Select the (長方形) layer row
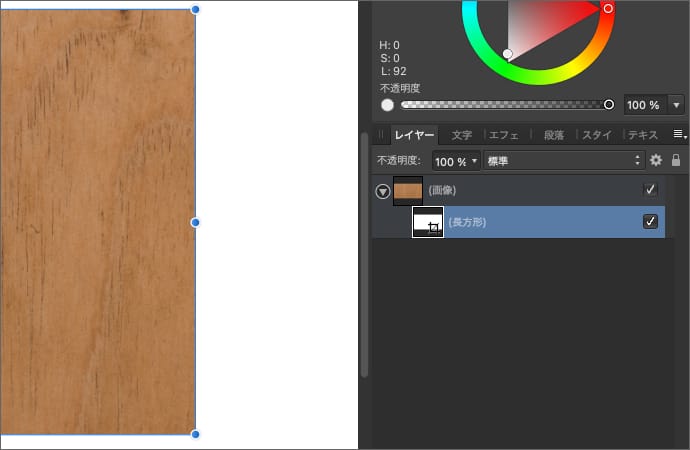690x450 pixels. 540,222
